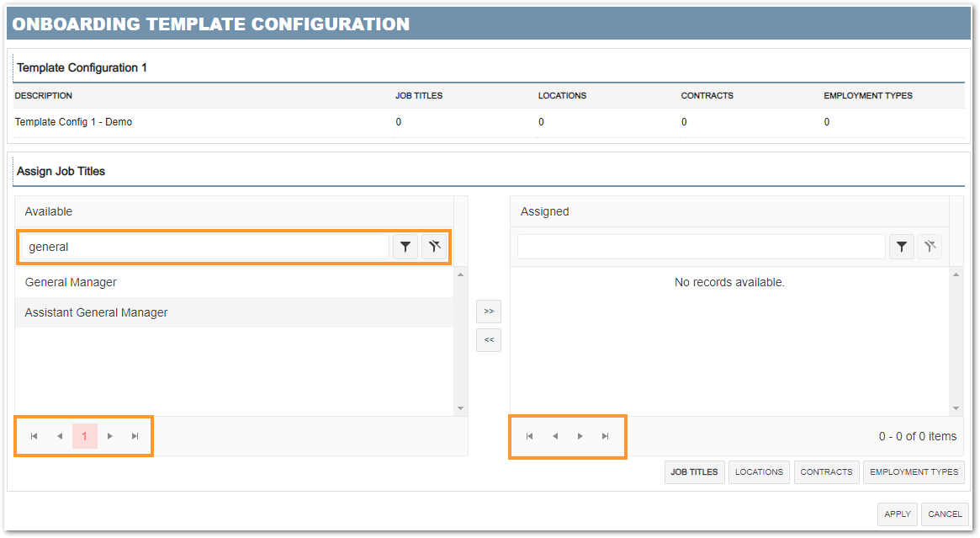Go to first page in Available pager
Screen dimensions: 980x538
coord(34,436)
